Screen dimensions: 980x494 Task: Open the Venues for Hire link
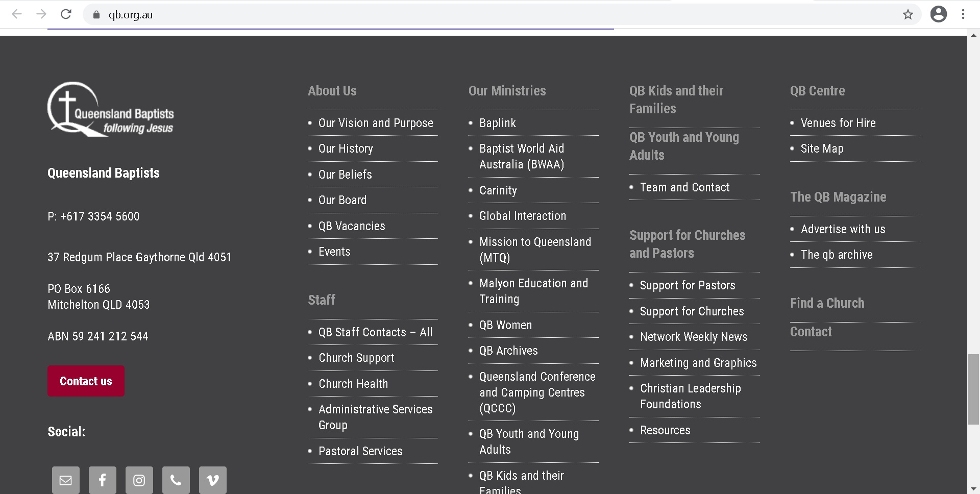(x=838, y=123)
